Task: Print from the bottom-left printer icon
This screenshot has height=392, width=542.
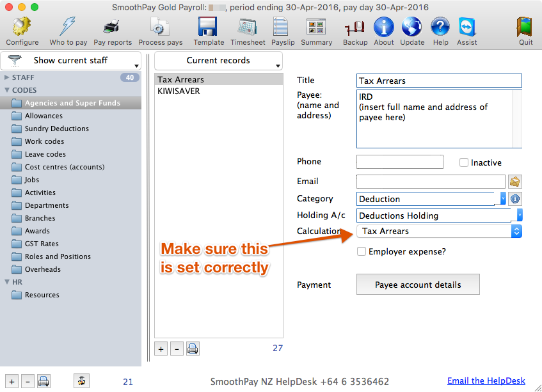Action: tap(44, 382)
